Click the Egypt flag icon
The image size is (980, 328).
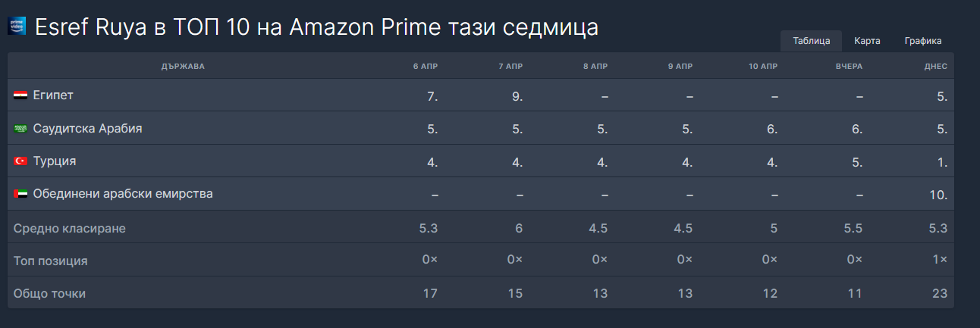coord(20,95)
